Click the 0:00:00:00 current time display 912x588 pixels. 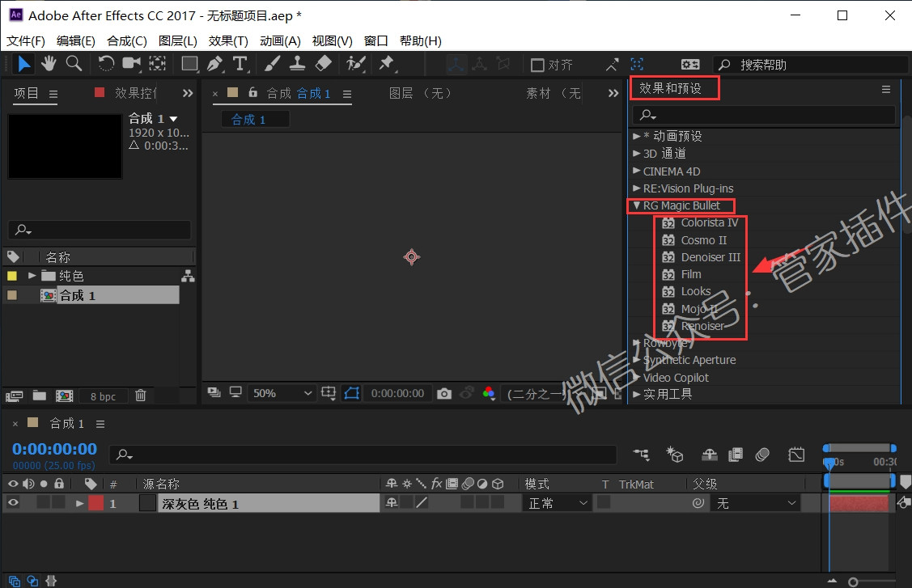(x=55, y=449)
